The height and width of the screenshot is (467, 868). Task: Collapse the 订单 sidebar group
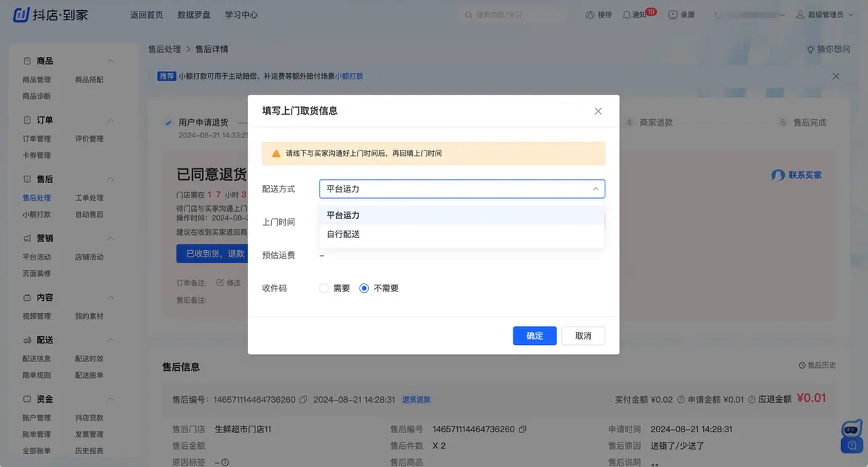(x=111, y=120)
